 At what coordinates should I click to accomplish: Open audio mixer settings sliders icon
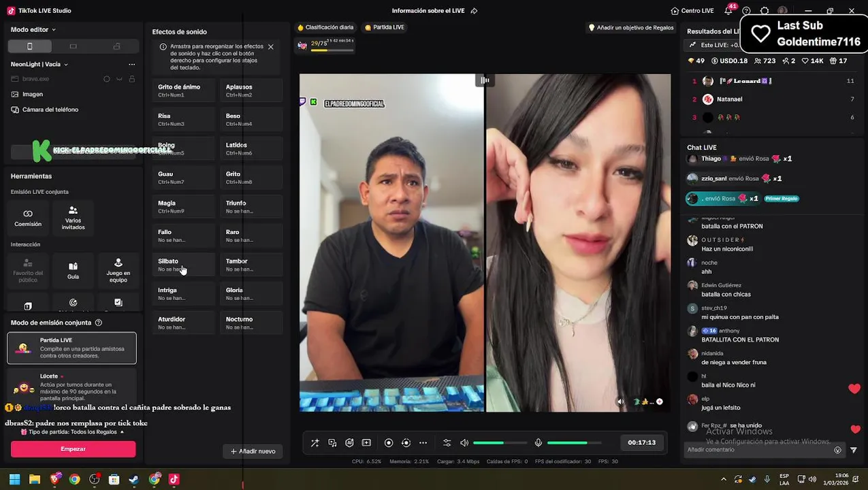click(447, 442)
